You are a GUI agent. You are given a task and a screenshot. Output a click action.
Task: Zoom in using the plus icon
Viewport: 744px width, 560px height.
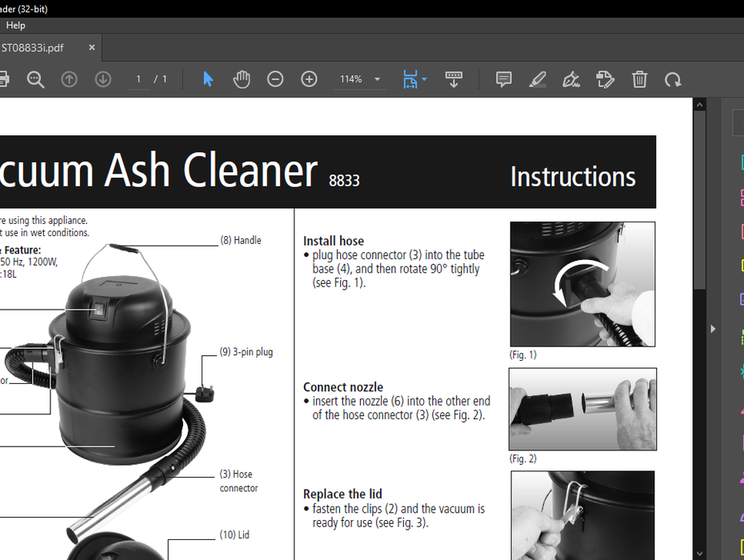click(x=309, y=79)
